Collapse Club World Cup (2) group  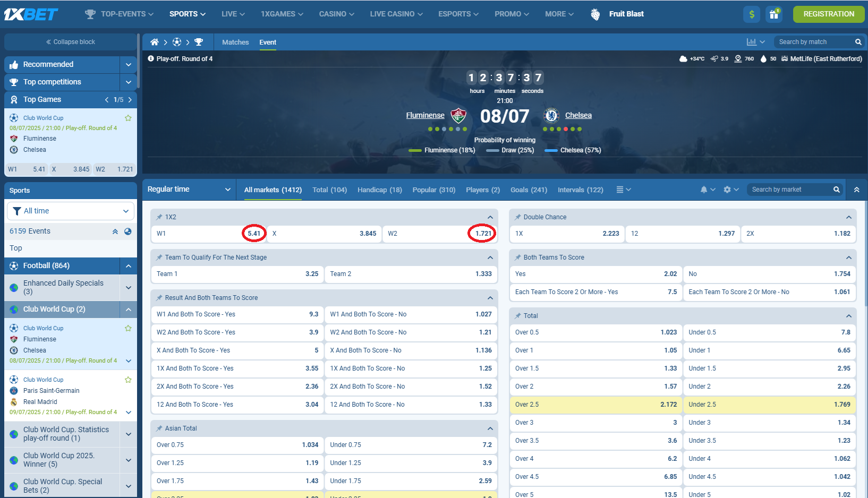pos(128,310)
